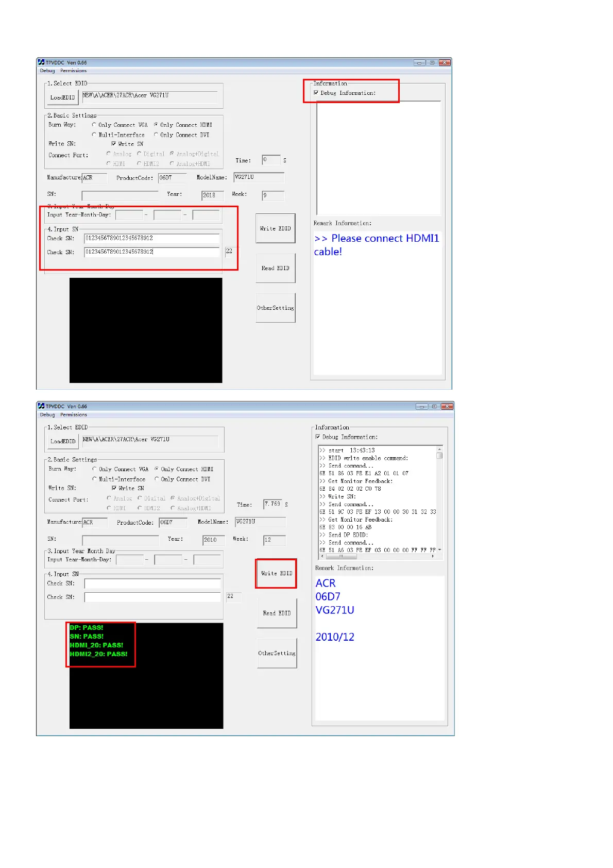Toggle Write SN checkbox in the PASS-results window
The image size is (613, 868).
click(114, 488)
